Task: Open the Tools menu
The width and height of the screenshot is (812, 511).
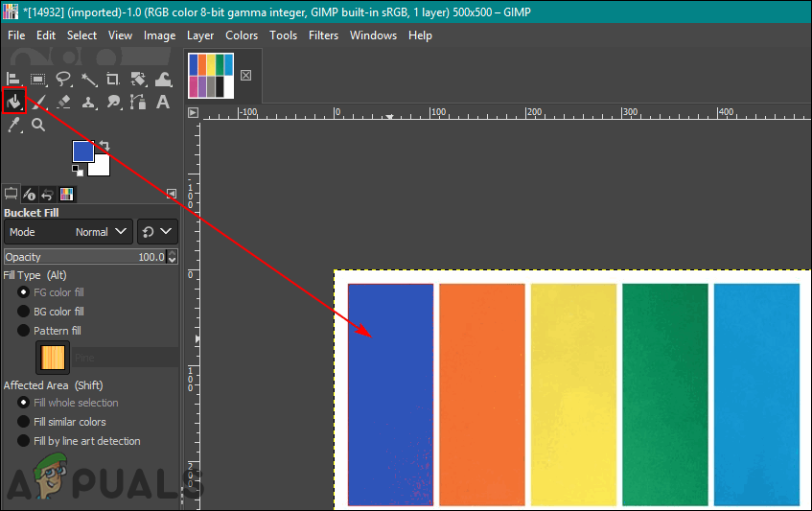Action: pyautogui.click(x=283, y=35)
